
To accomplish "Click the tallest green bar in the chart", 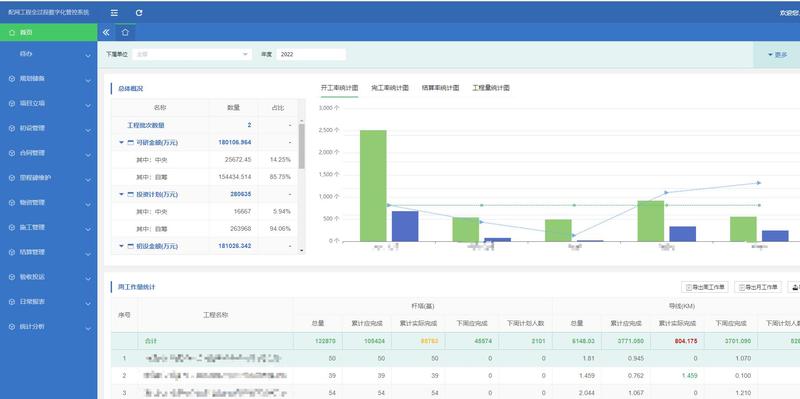I will (x=373, y=185).
